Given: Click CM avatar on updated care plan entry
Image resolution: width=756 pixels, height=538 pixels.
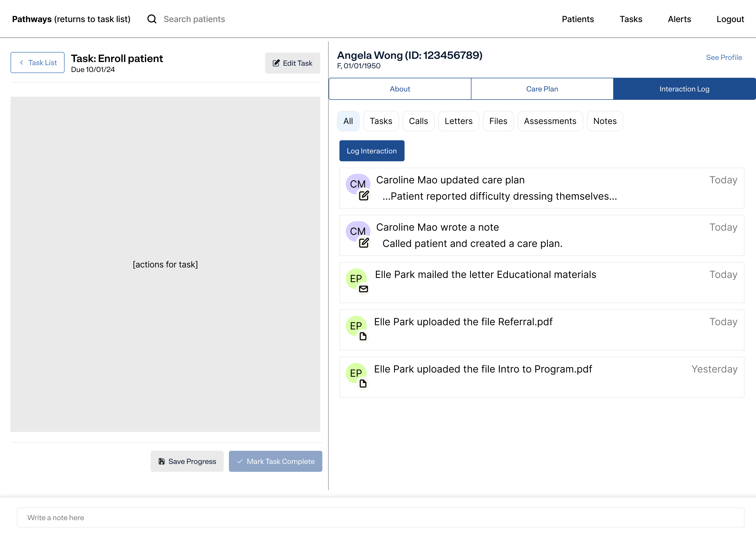Looking at the screenshot, I should click(x=358, y=184).
